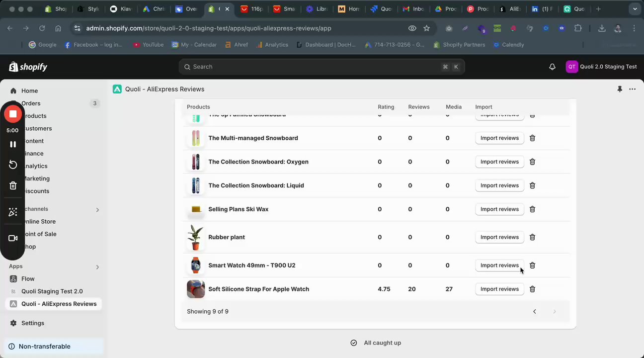644x358 pixels.
Task: Import reviews for Soft Silicone Strap
Action: 499,289
